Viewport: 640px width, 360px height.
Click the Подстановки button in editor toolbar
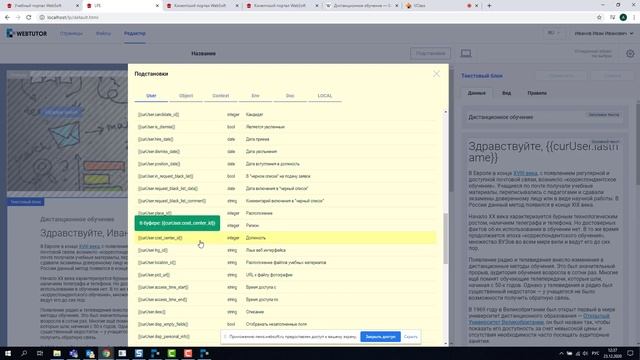coord(430,53)
